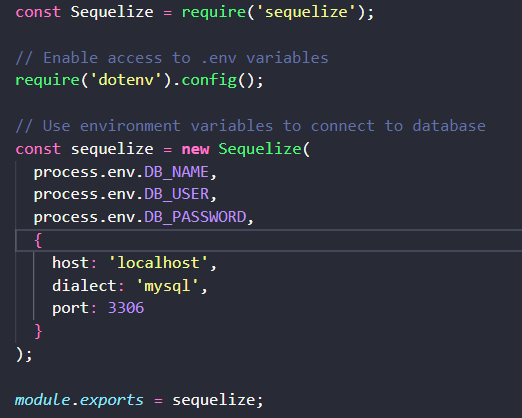
Task: Click the lowercase 'sequelize' variable declared with const
Action: [112, 149]
